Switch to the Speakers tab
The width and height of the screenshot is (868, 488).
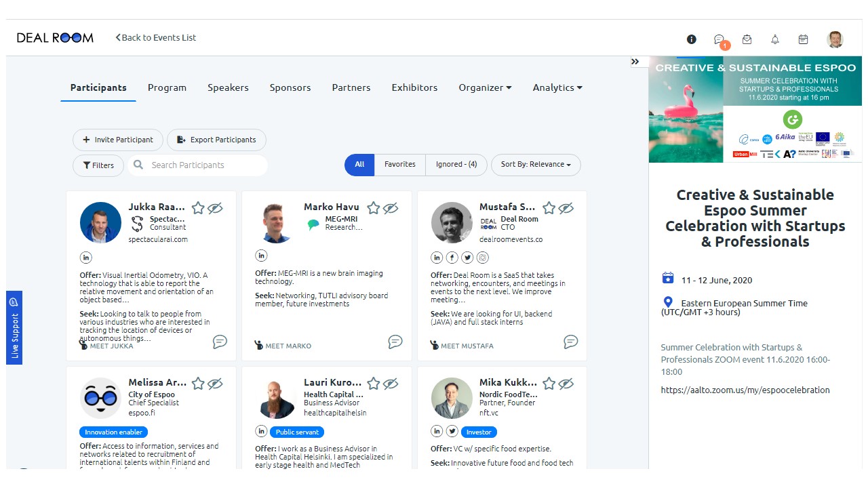(228, 87)
